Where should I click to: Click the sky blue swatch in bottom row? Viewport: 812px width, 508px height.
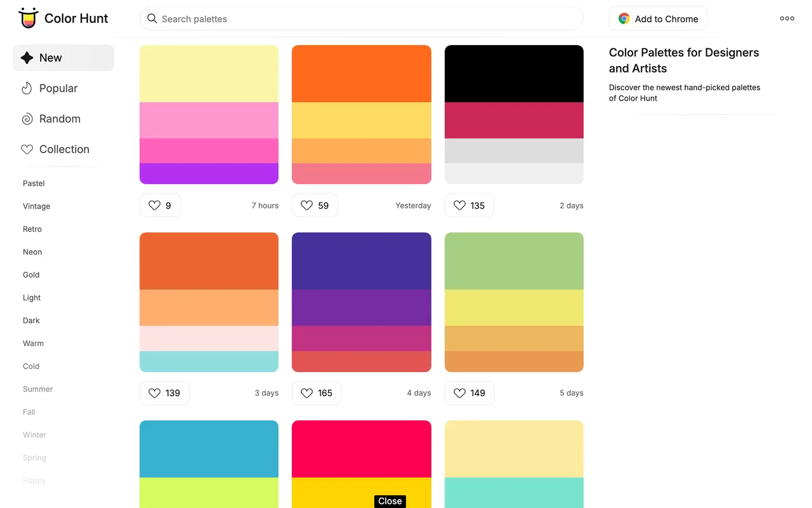tap(209, 449)
